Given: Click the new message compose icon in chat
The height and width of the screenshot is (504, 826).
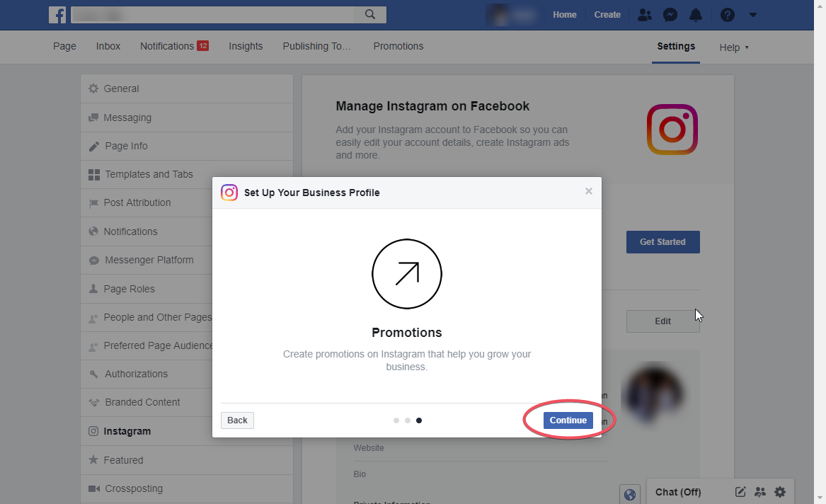Looking at the screenshot, I should [740, 492].
